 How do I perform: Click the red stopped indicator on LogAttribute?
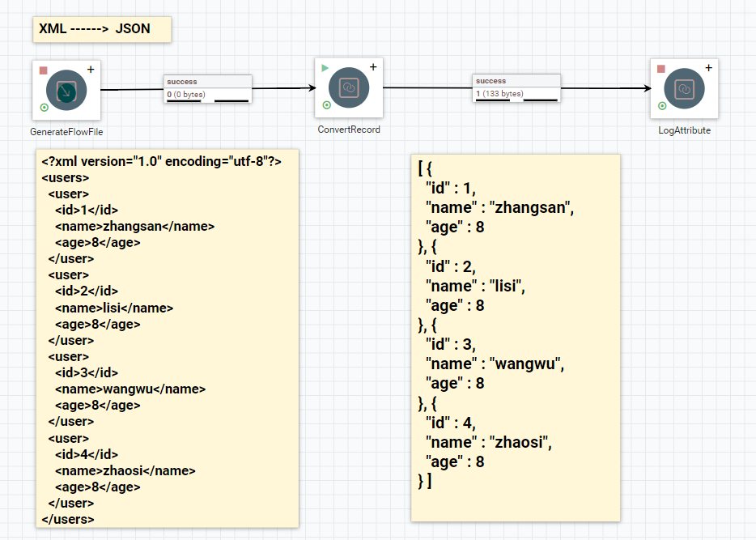661,69
